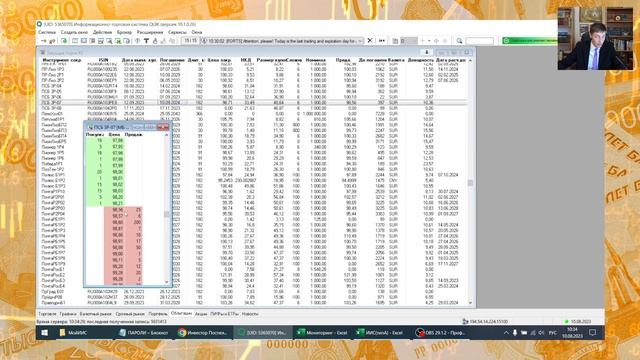Click the Номинал column header
Image resolution: width=640 pixels, height=360 pixels.
pos(316,60)
